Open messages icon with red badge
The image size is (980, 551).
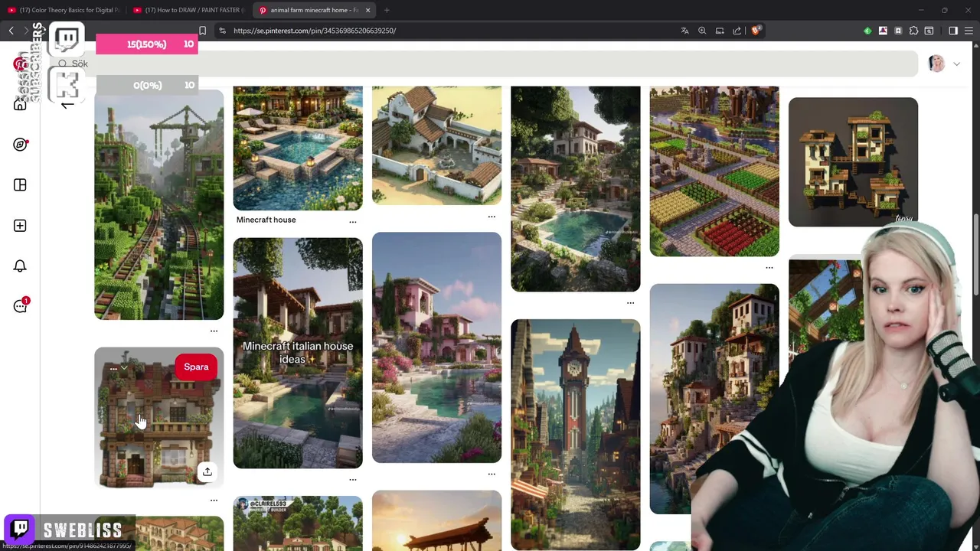tap(20, 306)
